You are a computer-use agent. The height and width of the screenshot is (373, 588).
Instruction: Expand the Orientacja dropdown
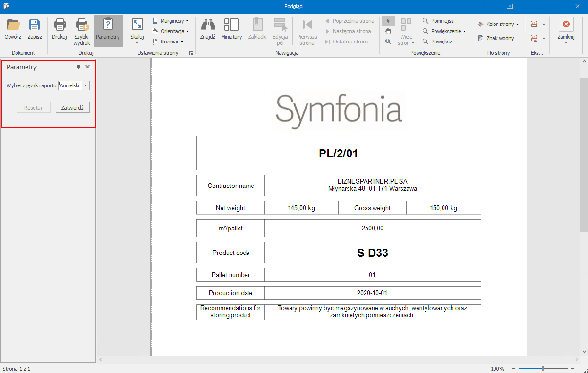pos(170,31)
